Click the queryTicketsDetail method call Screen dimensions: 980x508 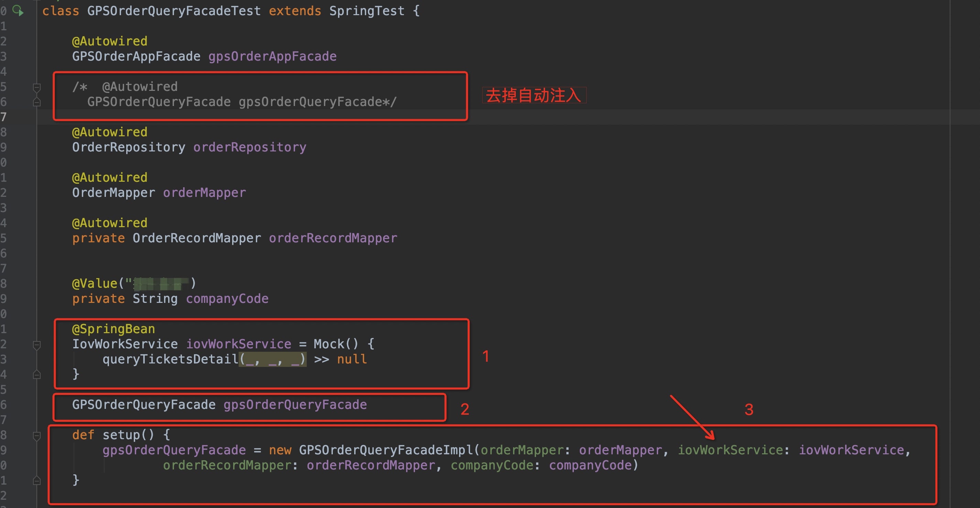click(170, 359)
